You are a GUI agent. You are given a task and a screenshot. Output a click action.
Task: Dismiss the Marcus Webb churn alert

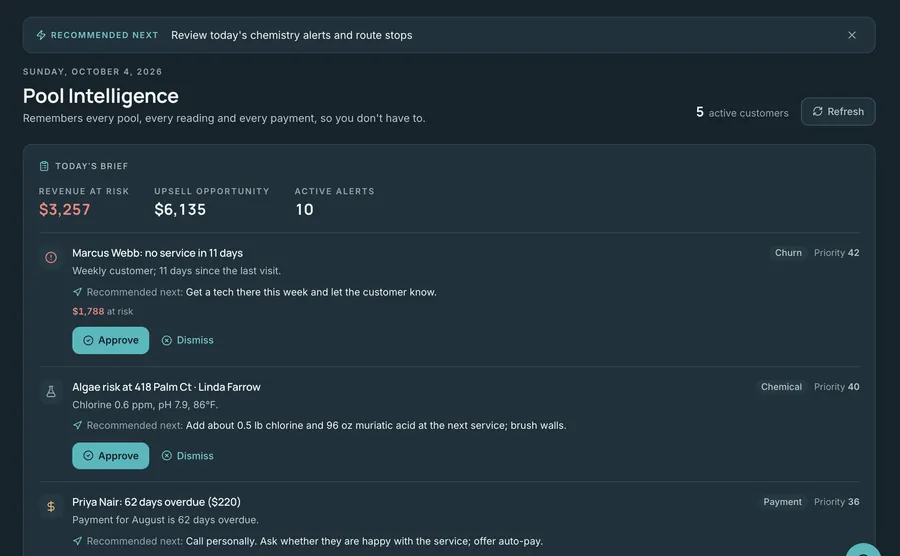click(188, 340)
